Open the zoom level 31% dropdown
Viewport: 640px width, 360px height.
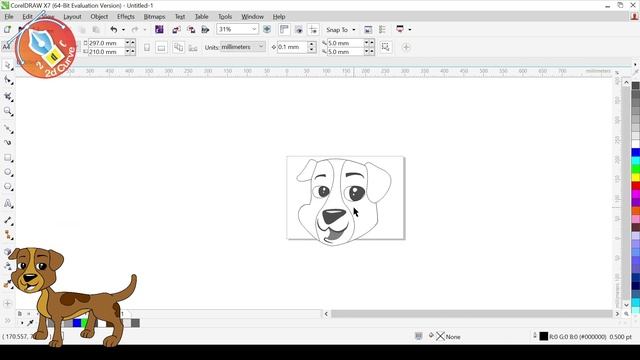pyautogui.click(x=253, y=29)
